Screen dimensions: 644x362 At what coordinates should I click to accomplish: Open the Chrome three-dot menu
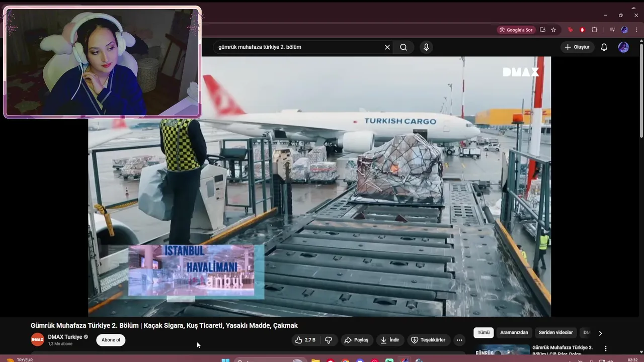coord(636,30)
